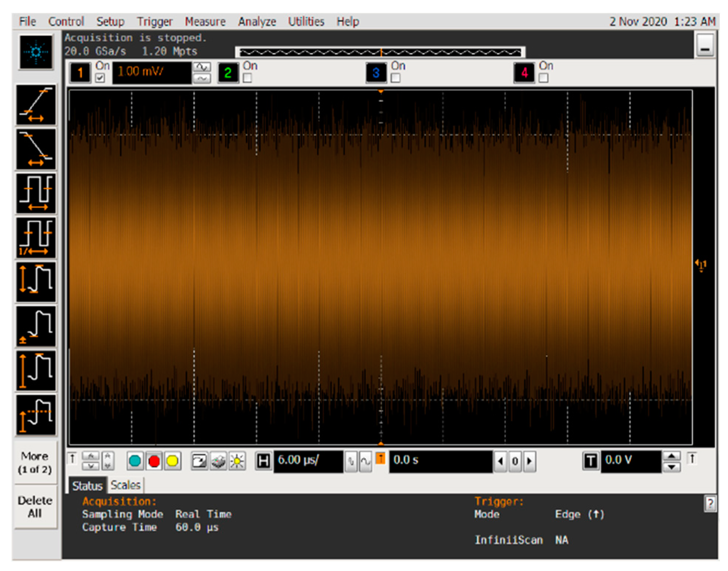Select the fall time measurement icon

coord(36,149)
